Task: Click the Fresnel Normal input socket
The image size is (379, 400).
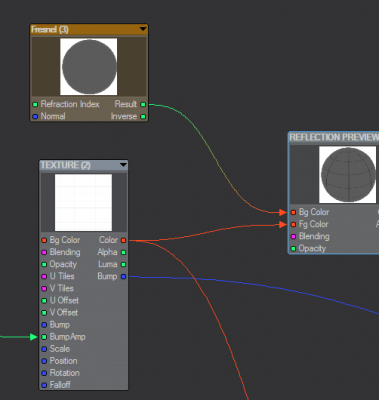Action: pyautogui.click(x=35, y=117)
